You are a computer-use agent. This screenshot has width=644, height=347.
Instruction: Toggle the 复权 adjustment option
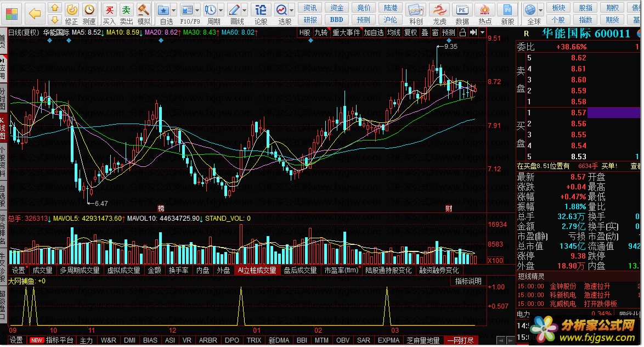click(x=410, y=32)
